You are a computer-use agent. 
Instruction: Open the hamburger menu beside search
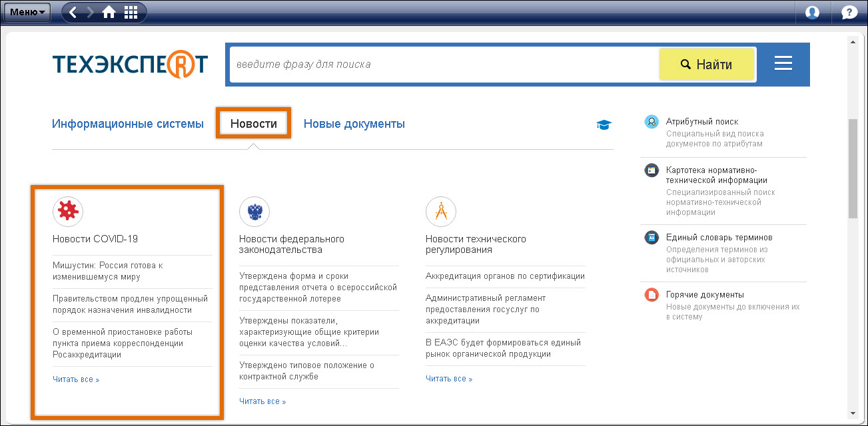pos(783,64)
